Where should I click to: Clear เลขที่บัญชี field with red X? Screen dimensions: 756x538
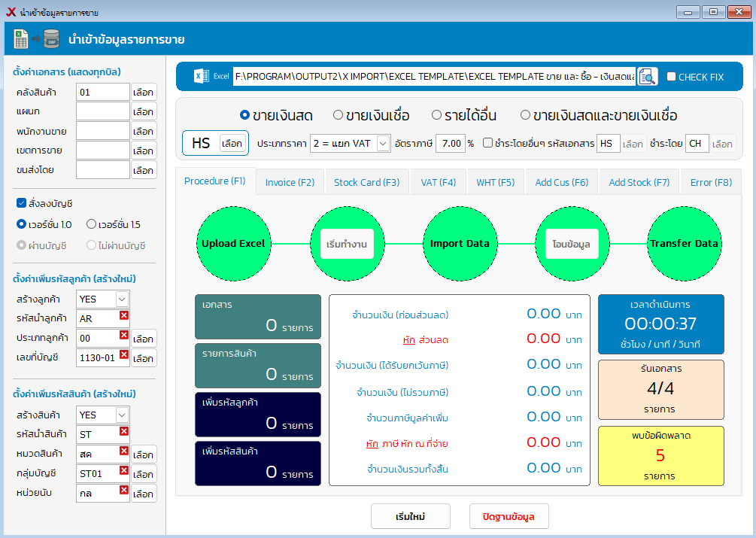[124, 354]
